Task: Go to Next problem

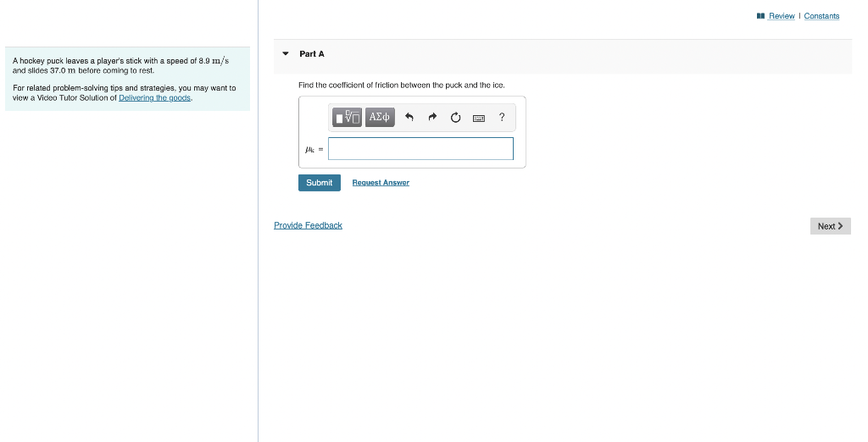Action: [x=831, y=226]
